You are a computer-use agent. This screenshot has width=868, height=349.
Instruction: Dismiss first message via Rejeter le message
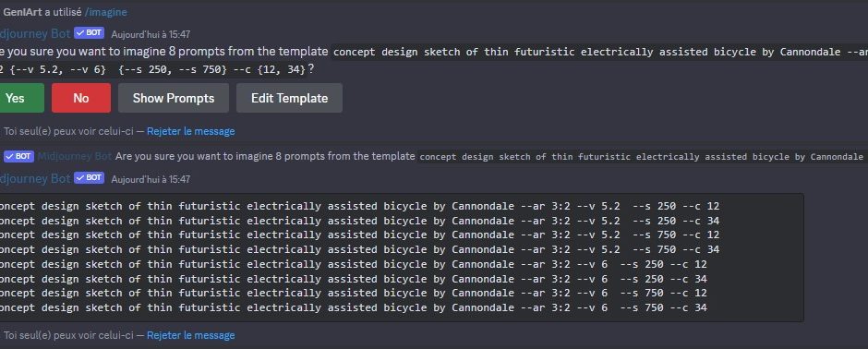191,131
